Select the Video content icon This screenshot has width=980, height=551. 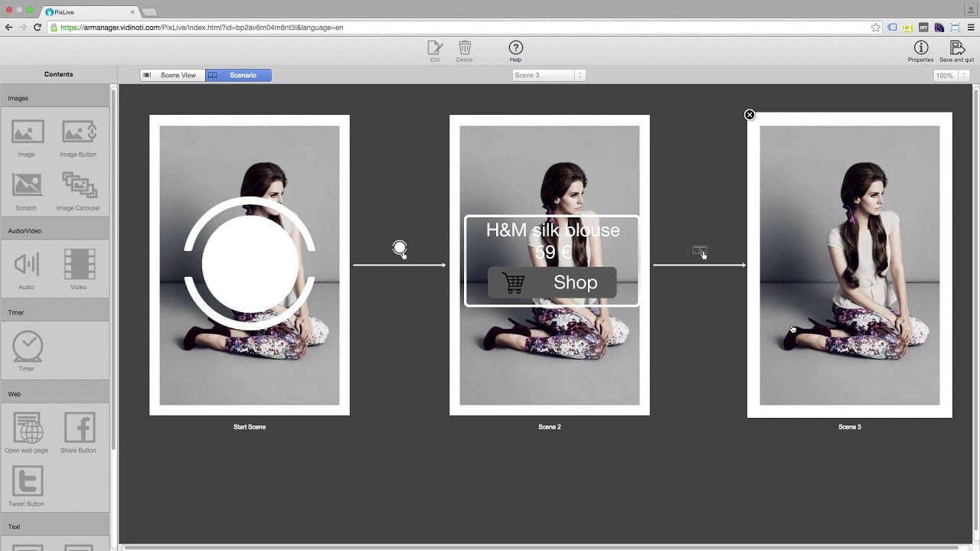[x=79, y=264]
